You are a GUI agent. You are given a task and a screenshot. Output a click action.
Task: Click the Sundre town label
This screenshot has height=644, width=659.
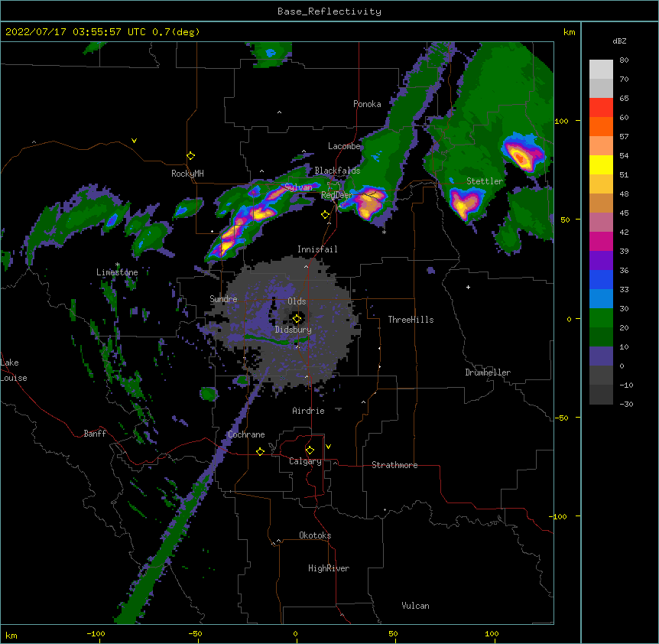pos(223,299)
